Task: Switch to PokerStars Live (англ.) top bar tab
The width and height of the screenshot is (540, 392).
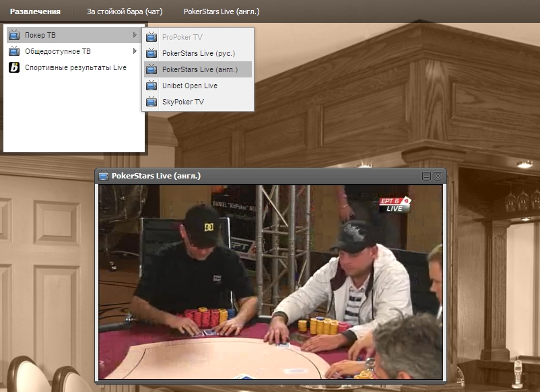Action: click(222, 11)
